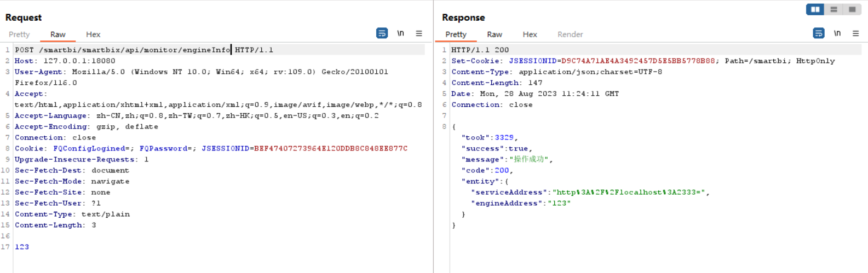Viewport: 868px width, 273px height.
Task: Open Request panel options menu
Action: (x=419, y=33)
